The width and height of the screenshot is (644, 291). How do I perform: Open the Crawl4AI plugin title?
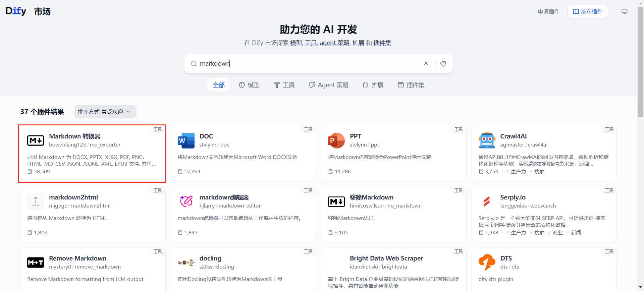coord(514,136)
